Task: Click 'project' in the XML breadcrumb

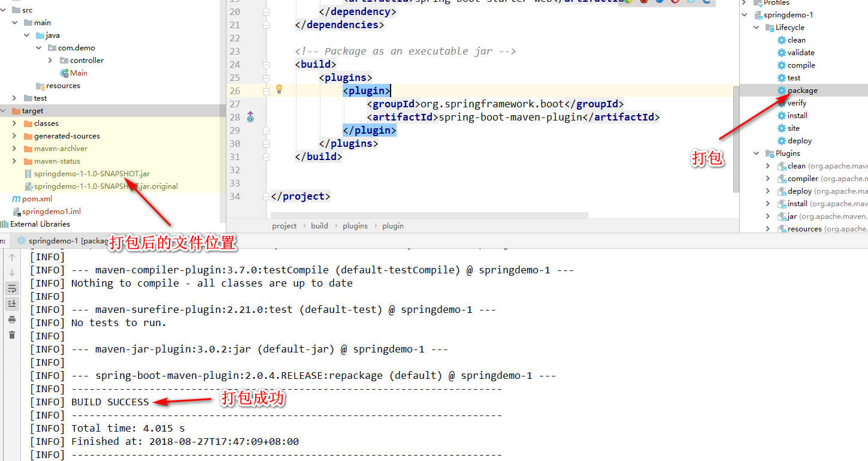Action: pyautogui.click(x=284, y=226)
